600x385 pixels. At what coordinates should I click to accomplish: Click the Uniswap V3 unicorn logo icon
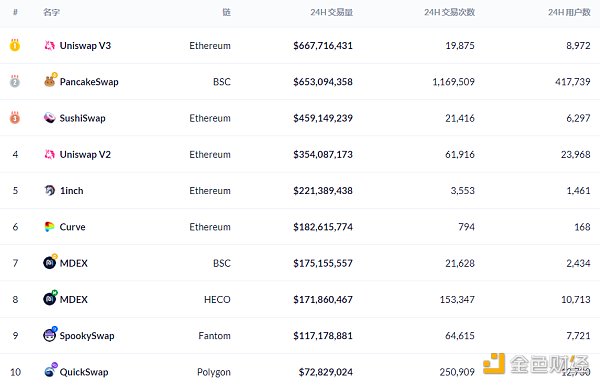coord(49,46)
